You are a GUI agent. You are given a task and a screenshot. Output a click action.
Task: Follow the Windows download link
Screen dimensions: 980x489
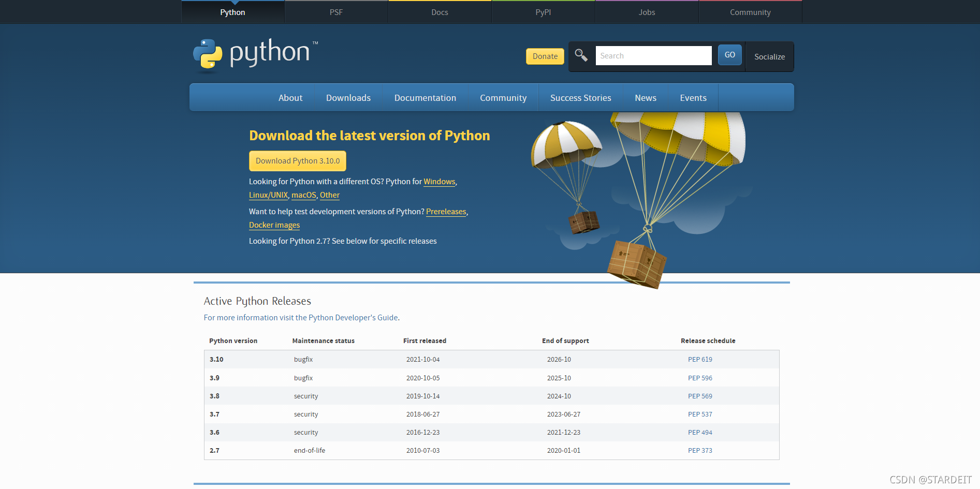coord(440,182)
